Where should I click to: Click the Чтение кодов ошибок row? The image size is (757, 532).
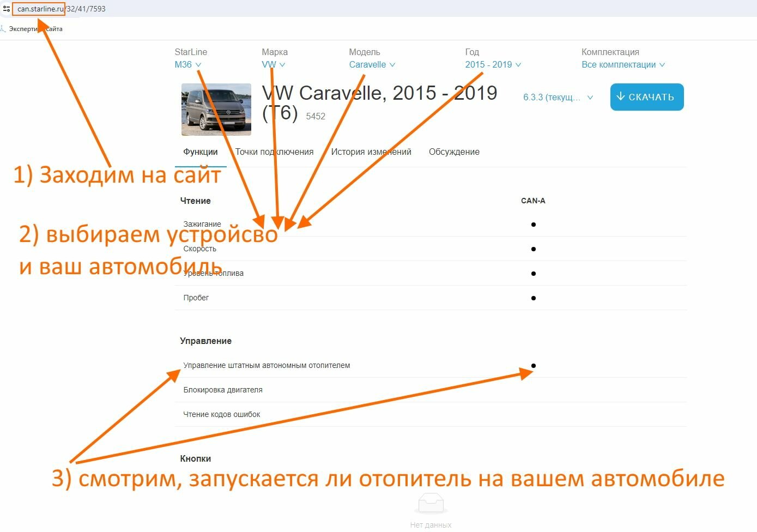(x=431, y=414)
